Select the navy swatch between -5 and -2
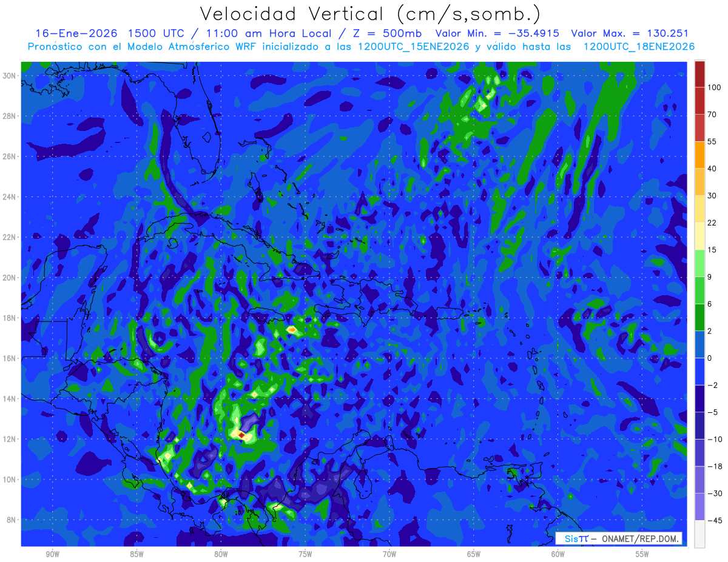728x562 pixels. pyautogui.click(x=699, y=398)
